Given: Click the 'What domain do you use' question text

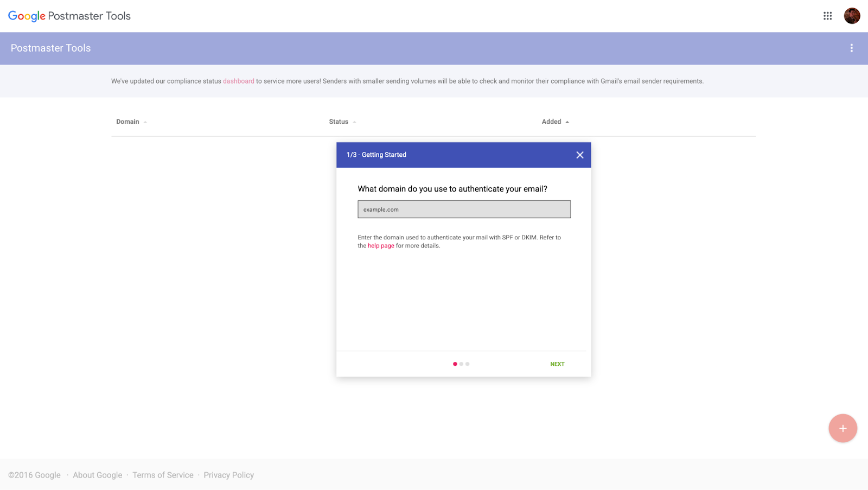Looking at the screenshot, I should [452, 189].
